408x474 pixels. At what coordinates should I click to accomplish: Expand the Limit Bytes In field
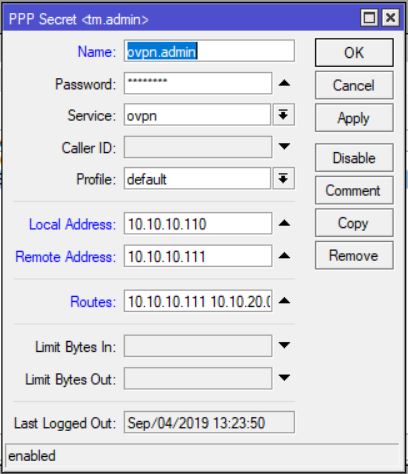click(x=284, y=345)
